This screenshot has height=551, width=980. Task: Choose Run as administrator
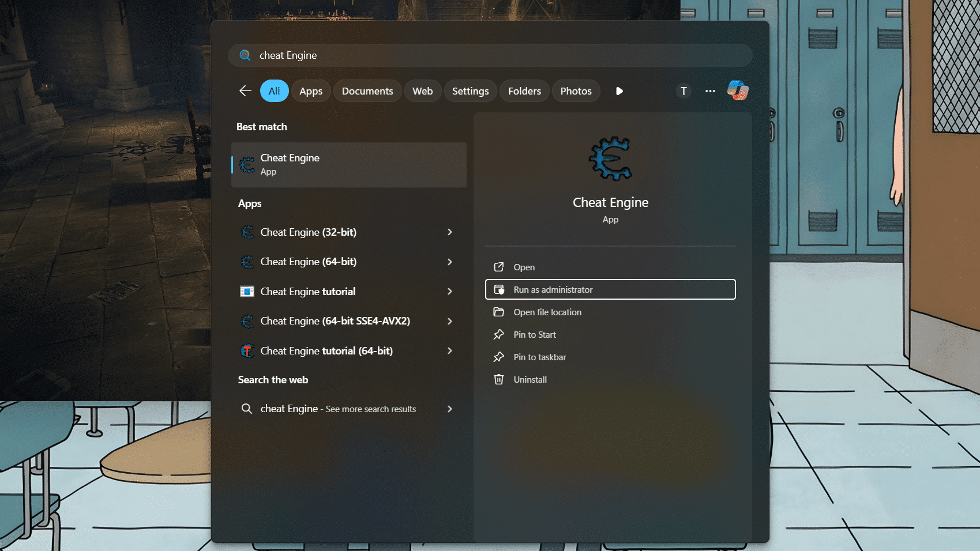(610, 290)
